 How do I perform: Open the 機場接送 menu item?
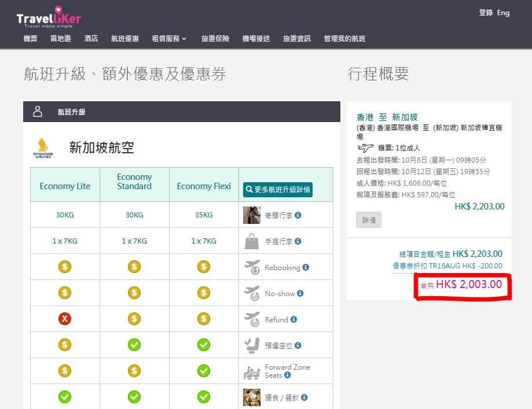[x=256, y=39]
